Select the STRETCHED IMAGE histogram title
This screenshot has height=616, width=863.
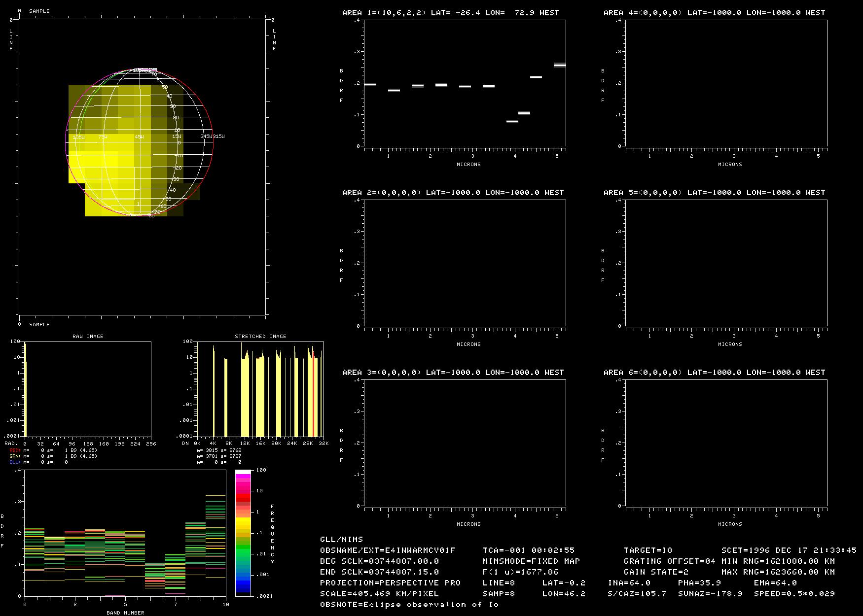click(x=260, y=337)
